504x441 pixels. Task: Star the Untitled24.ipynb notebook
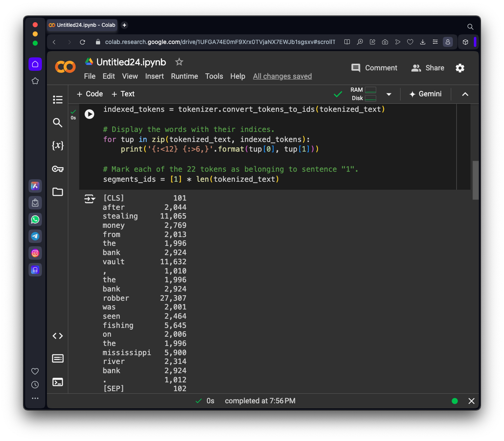[x=179, y=62]
